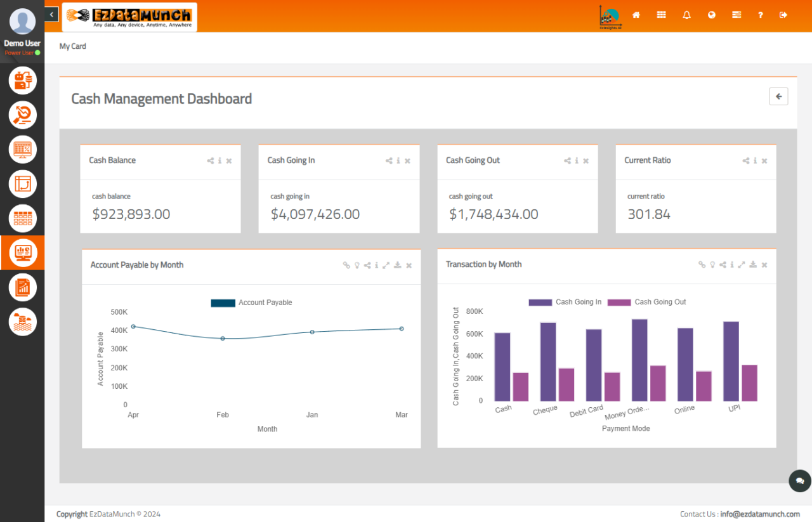
Task: Close the Current Ratio card
Action: (x=764, y=161)
